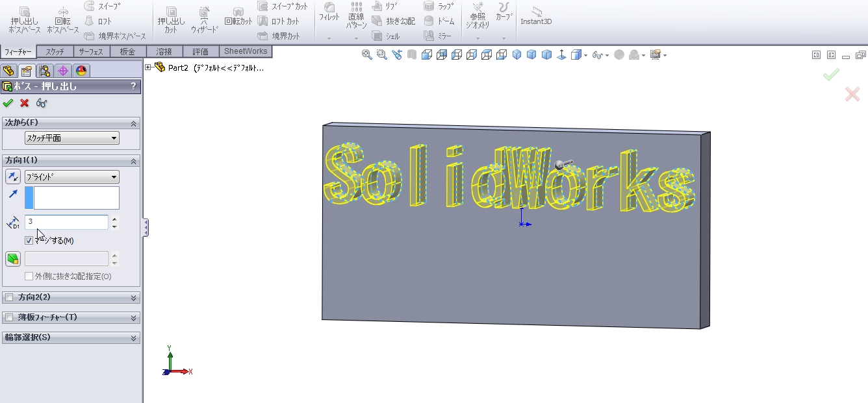This screenshot has height=403, width=868.
Task: Click the Zoom to Fit magnifier icon
Action: [367, 55]
